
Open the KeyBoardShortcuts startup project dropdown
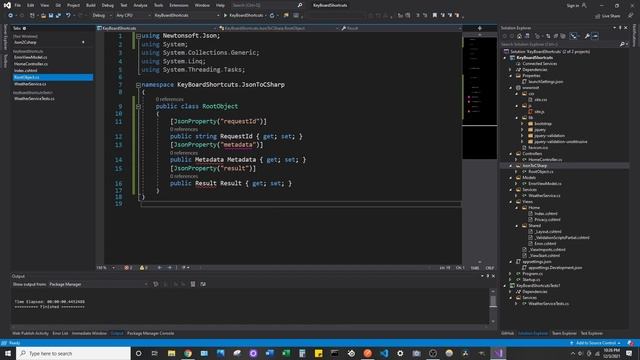pos(187,16)
